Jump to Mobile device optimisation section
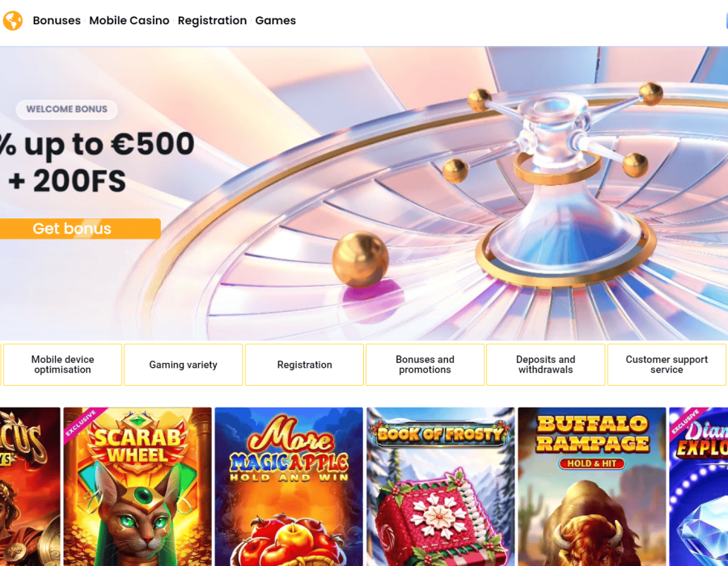The width and height of the screenshot is (728, 566). coord(62,365)
